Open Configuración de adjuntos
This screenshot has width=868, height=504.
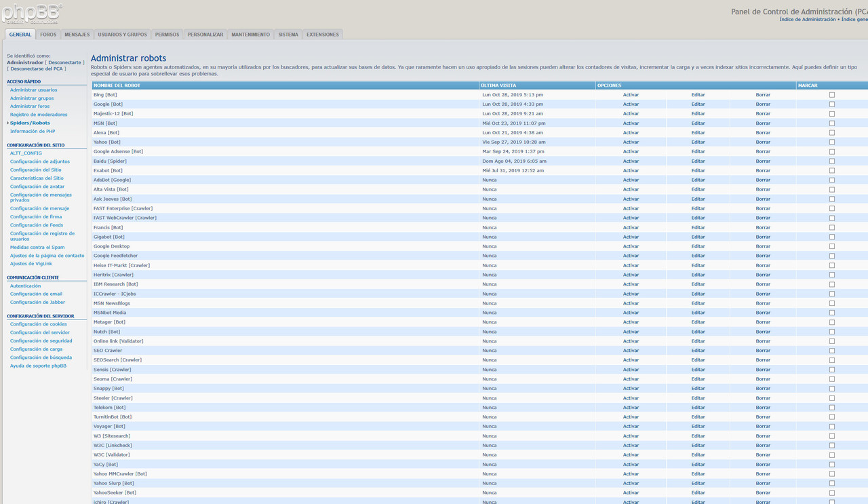click(39, 161)
